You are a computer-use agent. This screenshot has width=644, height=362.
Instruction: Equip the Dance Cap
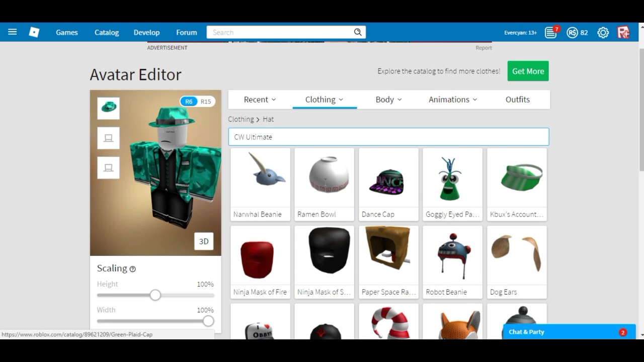tap(389, 177)
